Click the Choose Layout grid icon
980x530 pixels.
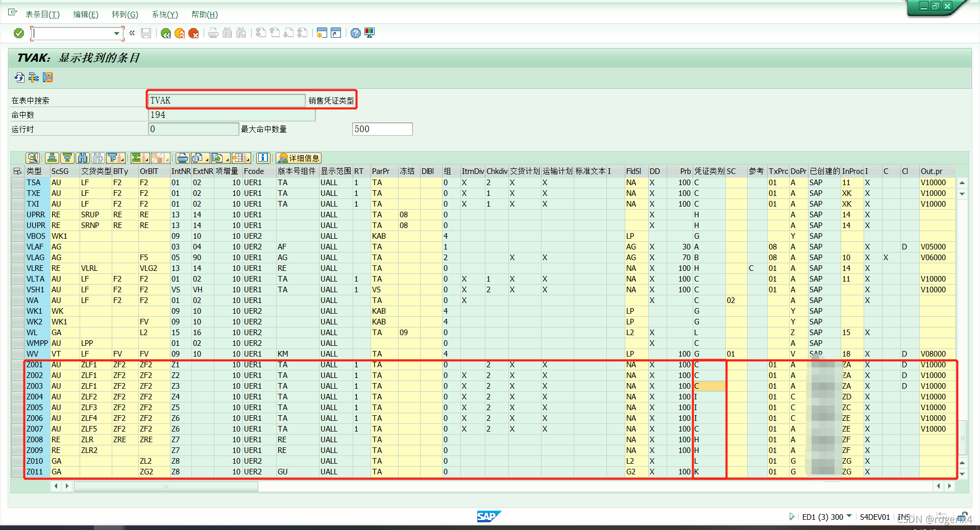point(238,158)
